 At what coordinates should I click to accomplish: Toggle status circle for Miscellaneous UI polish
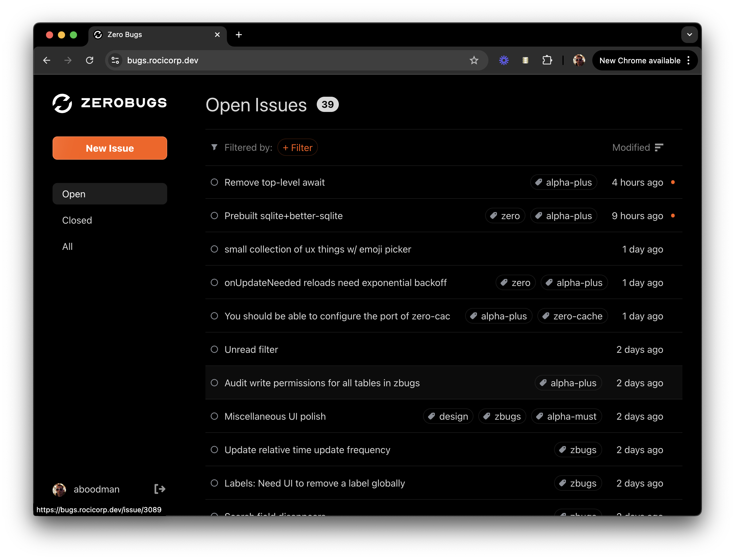pyautogui.click(x=214, y=416)
